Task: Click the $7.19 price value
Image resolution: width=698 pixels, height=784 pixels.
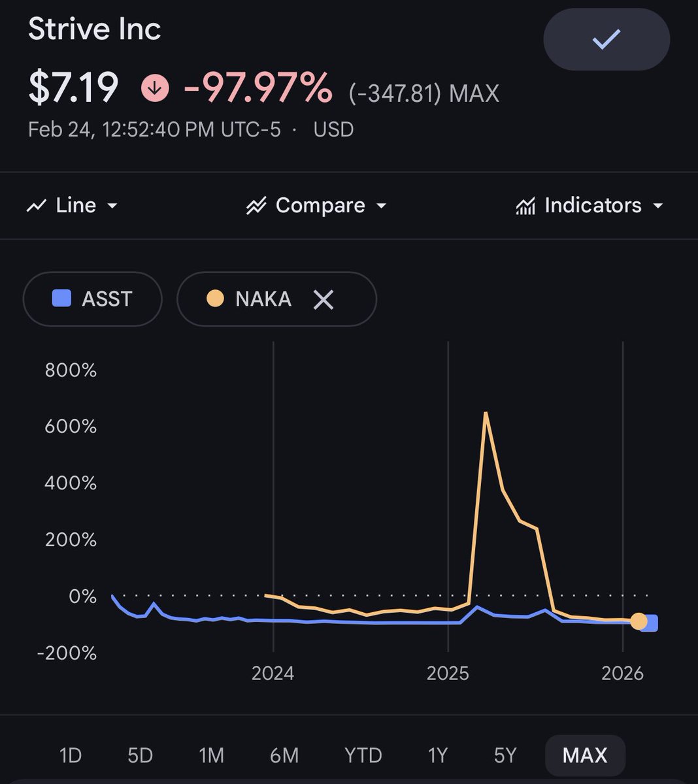Action: (x=73, y=88)
